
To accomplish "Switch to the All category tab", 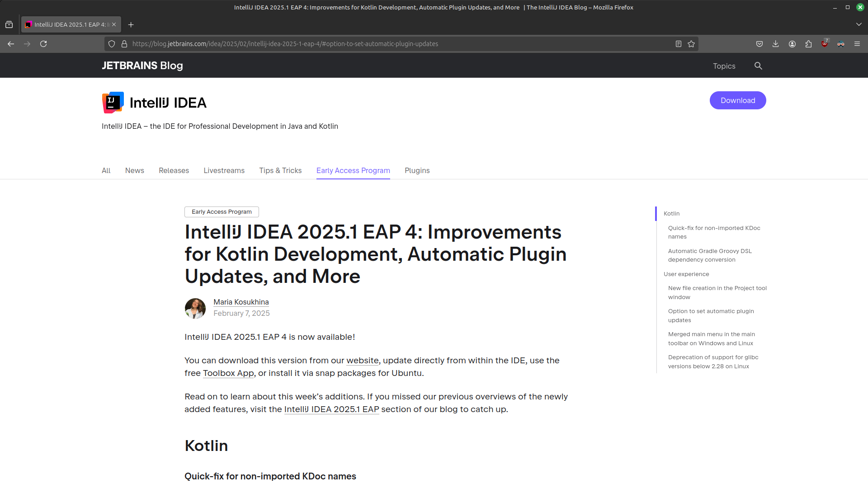I will point(106,170).
